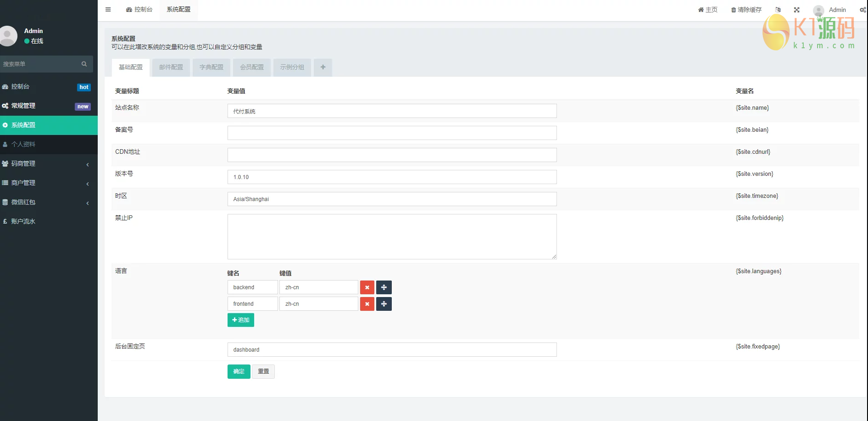Toggle the sidebar with the hamburger icon
Viewport: 868px width, 421px height.
pos(108,9)
